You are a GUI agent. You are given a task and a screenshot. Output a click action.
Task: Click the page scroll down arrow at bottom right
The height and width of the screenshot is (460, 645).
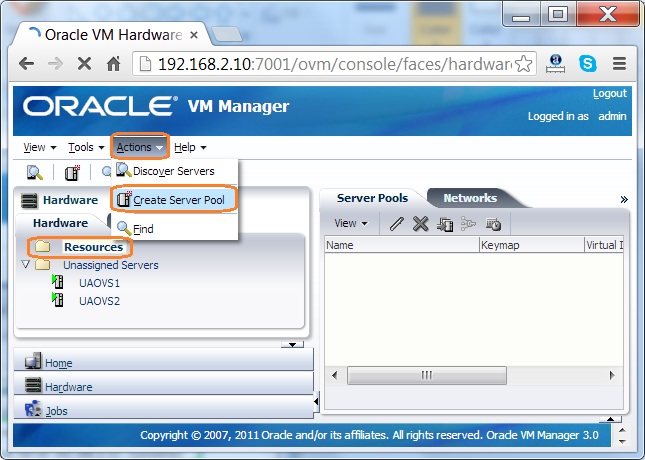click(x=622, y=441)
